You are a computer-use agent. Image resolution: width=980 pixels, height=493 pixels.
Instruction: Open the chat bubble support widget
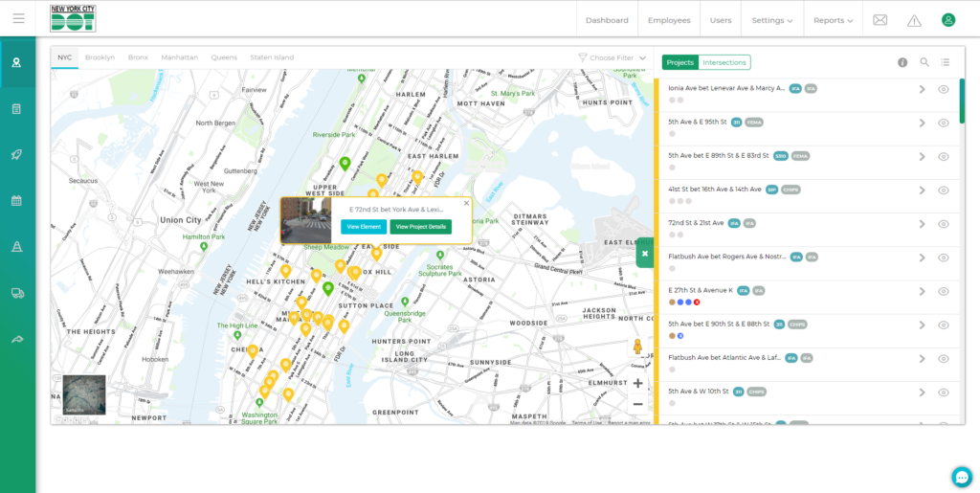[x=962, y=477]
